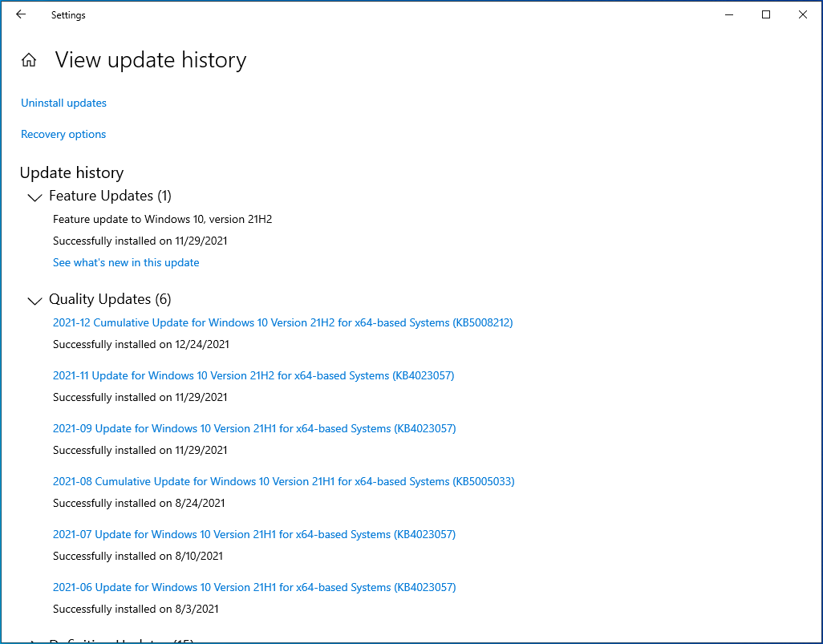The height and width of the screenshot is (644, 823).
Task: Maximize the Settings window
Action: (x=766, y=14)
